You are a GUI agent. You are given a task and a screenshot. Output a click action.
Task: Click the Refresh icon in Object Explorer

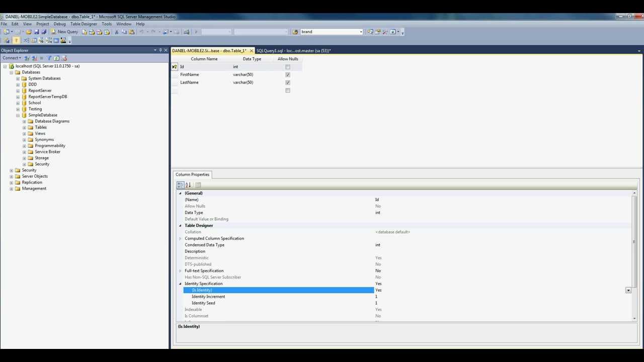[56, 58]
